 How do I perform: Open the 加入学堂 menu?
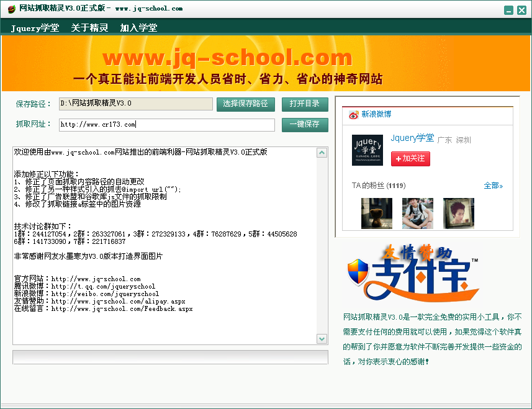tap(139, 27)
